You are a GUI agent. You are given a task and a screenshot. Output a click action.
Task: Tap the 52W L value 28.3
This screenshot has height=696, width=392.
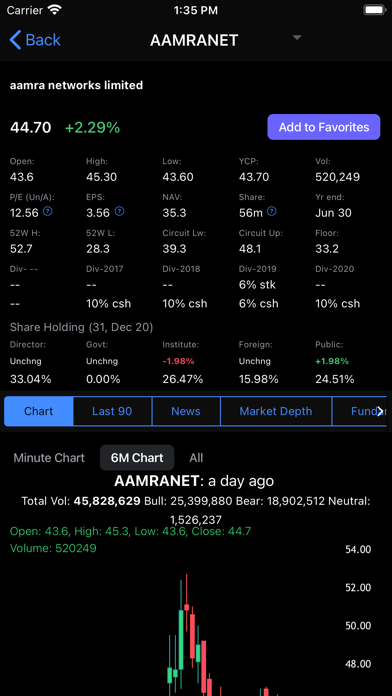tap(97, 249)
